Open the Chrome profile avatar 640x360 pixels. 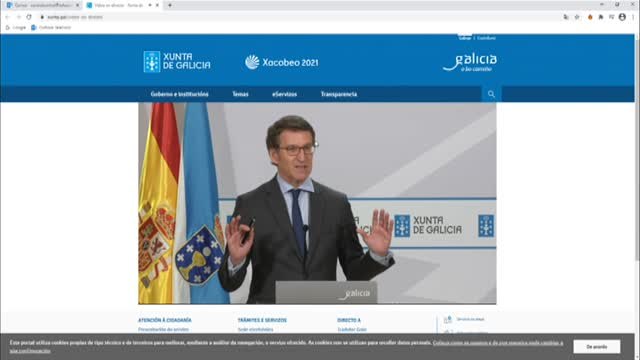click(622, 17)
